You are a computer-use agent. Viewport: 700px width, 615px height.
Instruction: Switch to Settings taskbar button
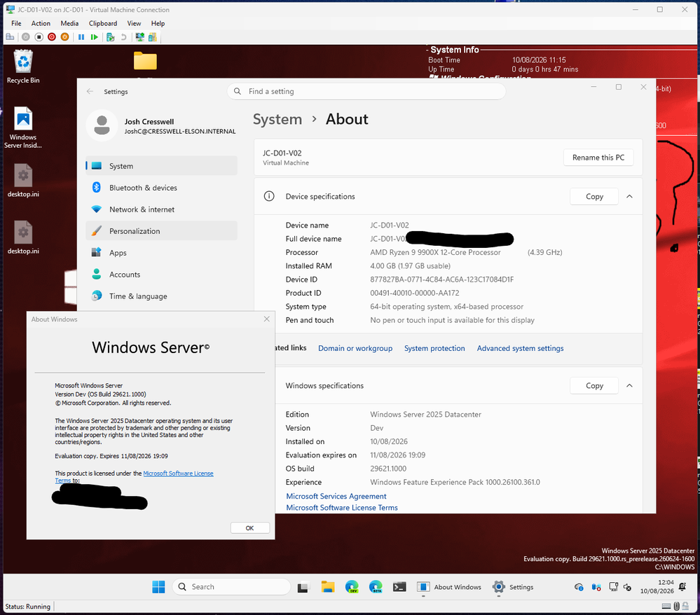coord(513,587)
